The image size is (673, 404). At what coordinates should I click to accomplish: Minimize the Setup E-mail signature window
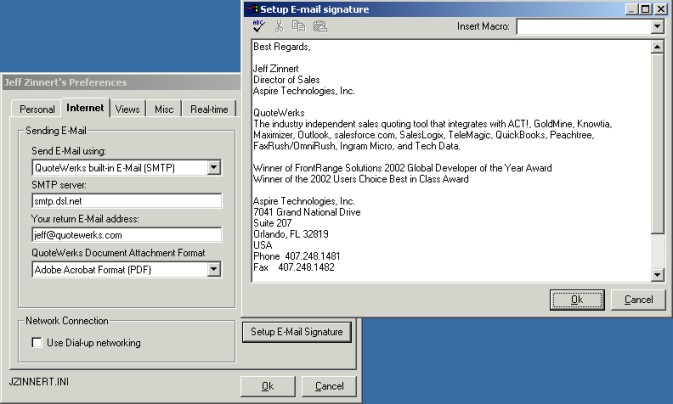coord(630,9)
